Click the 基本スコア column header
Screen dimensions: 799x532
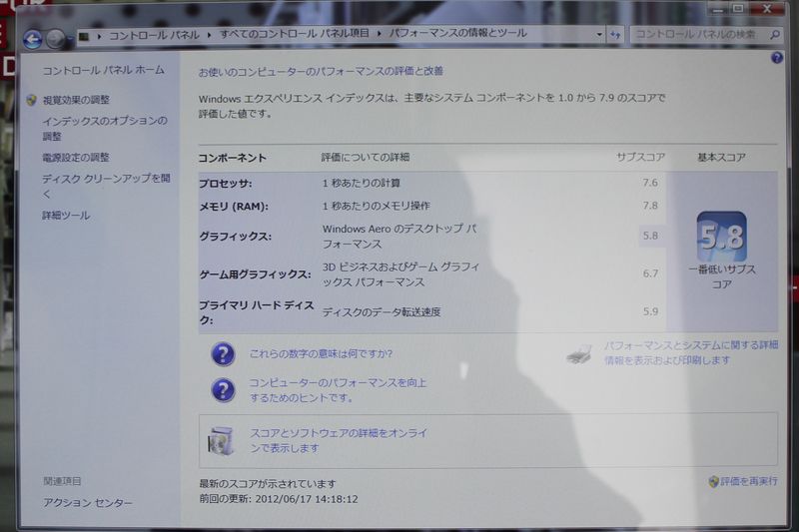(x=721, y=158)
